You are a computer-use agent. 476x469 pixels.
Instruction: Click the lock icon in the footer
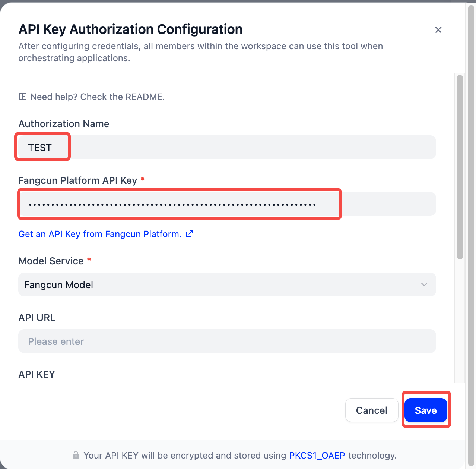point(76,455)
